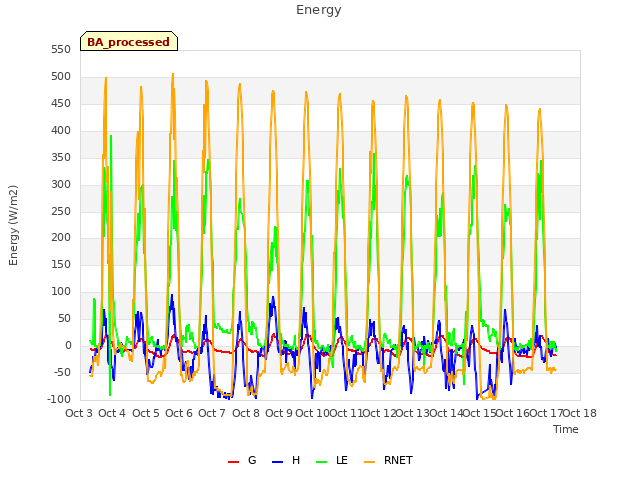Click the Oct 6 x-axis tick label
Viewport: 640px width, 480px height.
pos(179,413)
